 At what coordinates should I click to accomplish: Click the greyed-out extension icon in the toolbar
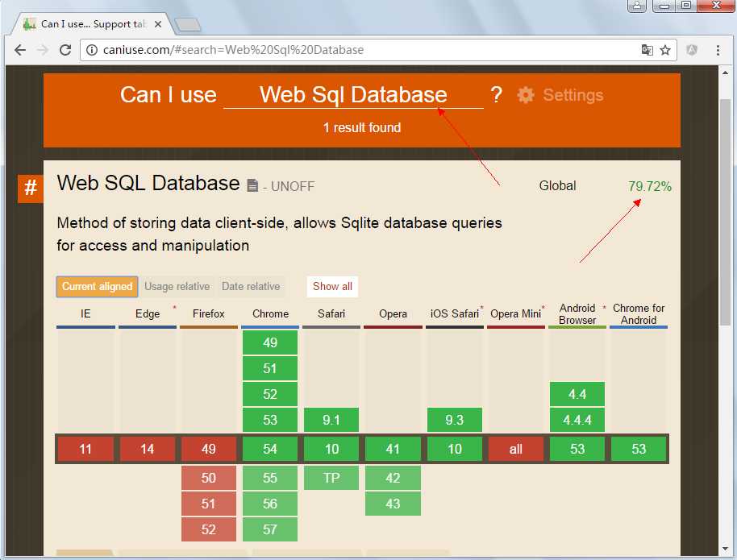pyautogui.click(x=691, y=50)
